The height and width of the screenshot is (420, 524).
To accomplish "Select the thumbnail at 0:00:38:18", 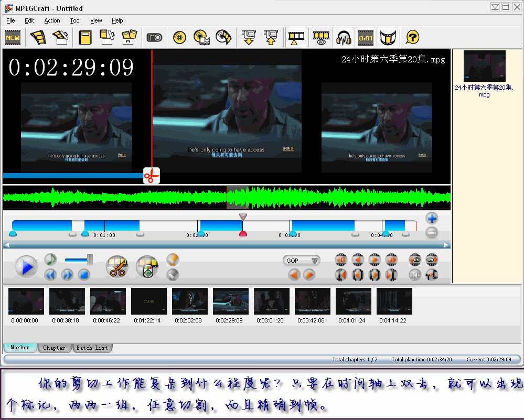I will [67, 301].
